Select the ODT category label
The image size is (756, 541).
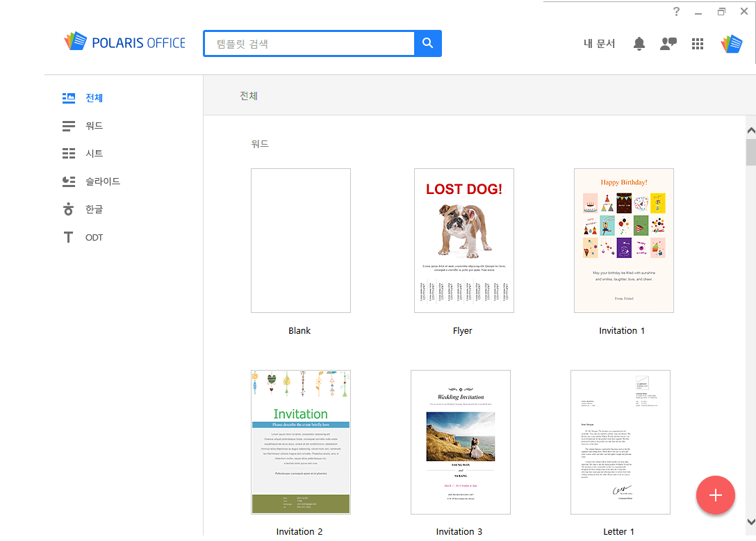94,237
